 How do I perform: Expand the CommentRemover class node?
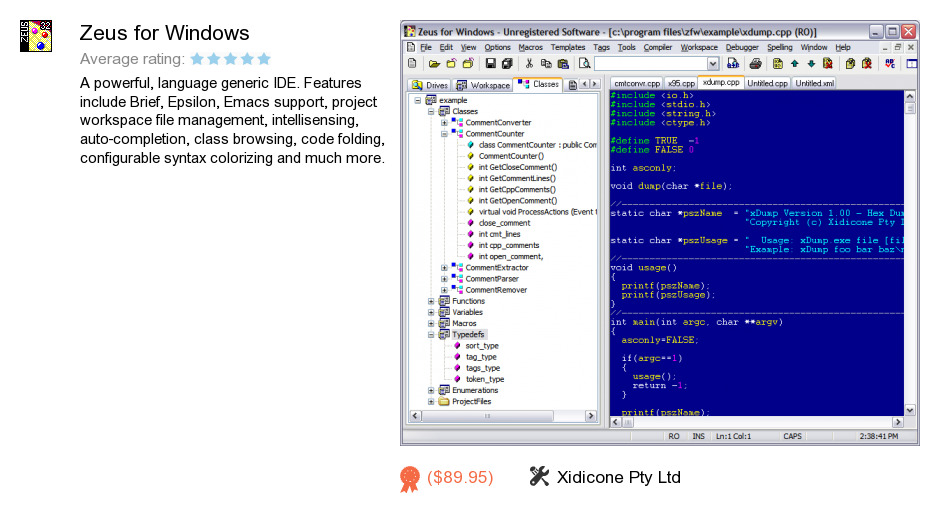tap(444, 290)
